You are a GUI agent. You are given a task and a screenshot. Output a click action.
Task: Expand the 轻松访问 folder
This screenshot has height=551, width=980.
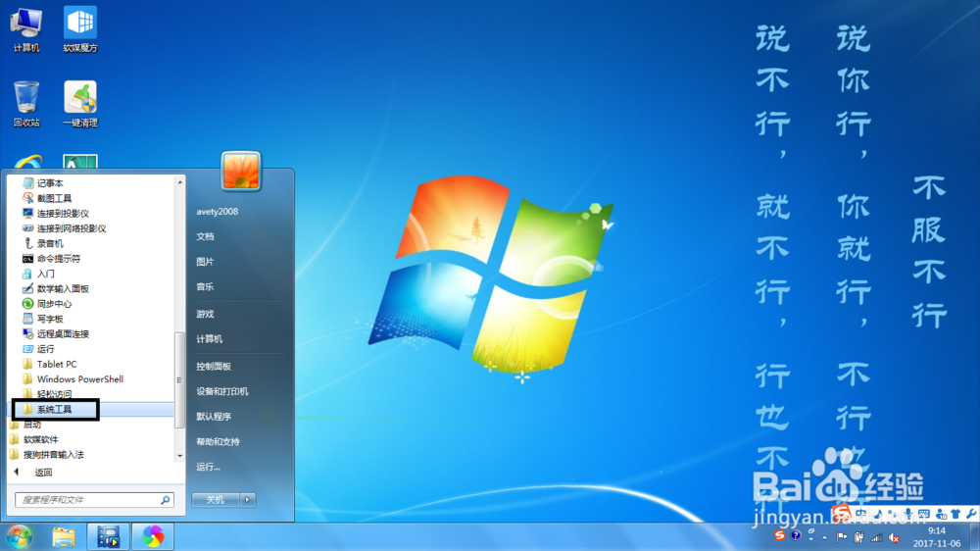pos(47,393)
